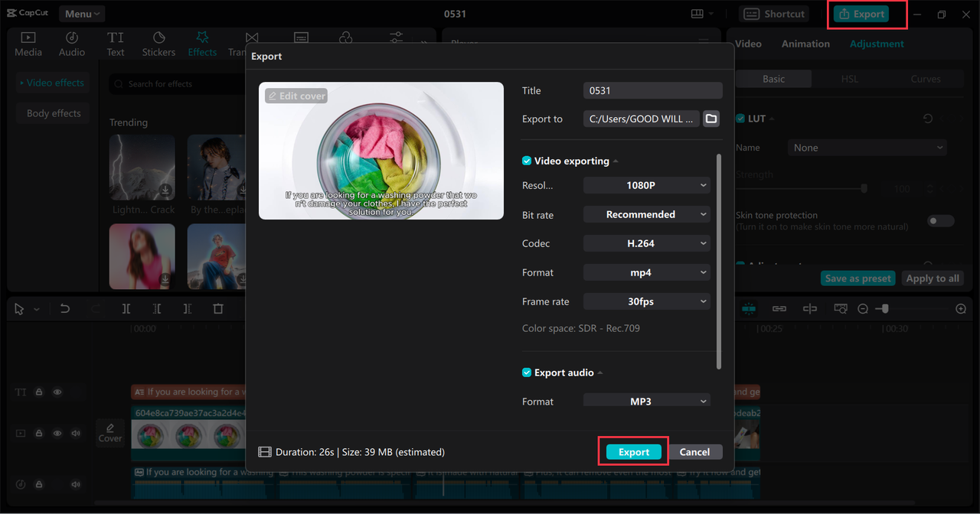This screenshot has width=980, height=514.
Task: Open the Resolution 1080P dropdown
Action: point(647,185)
